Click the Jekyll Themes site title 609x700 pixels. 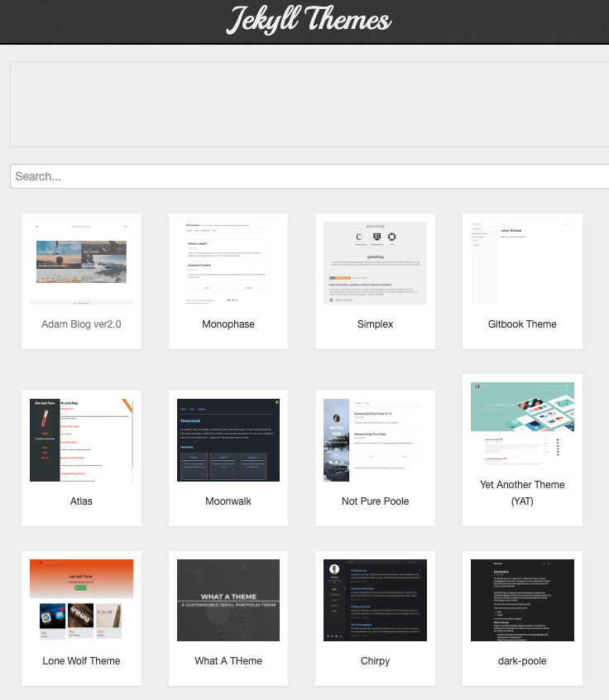[x=309, y=20]
